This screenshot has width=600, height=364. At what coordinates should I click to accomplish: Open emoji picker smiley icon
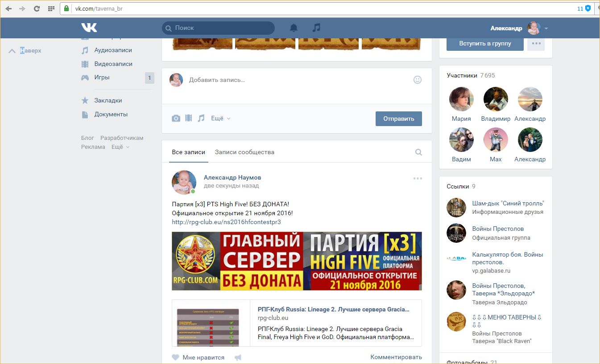coord(418,80)
